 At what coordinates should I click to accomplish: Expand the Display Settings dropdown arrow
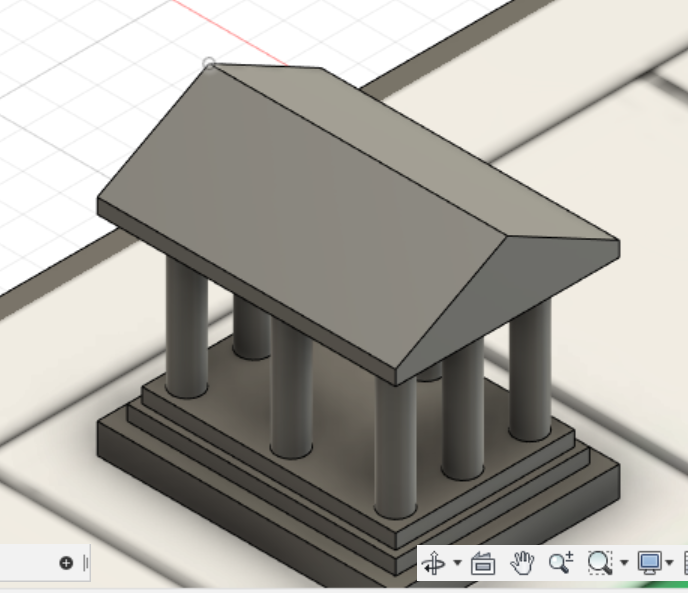pyautogui.click(x=669, y=562)
